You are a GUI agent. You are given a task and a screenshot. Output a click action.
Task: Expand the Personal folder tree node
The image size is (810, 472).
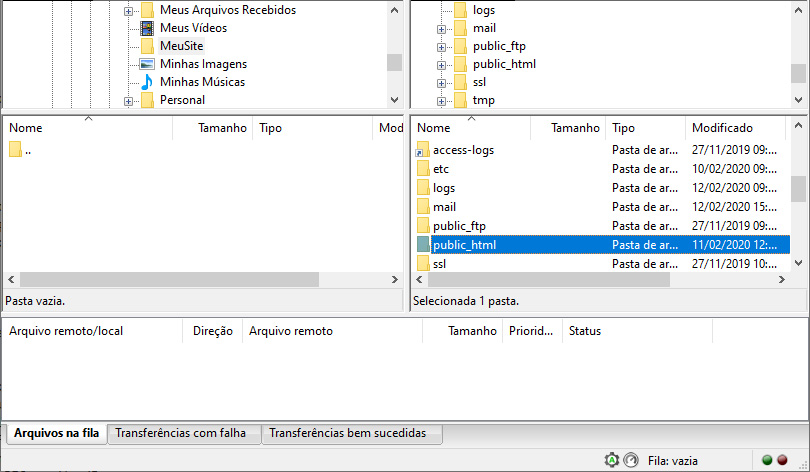(128, 101)
